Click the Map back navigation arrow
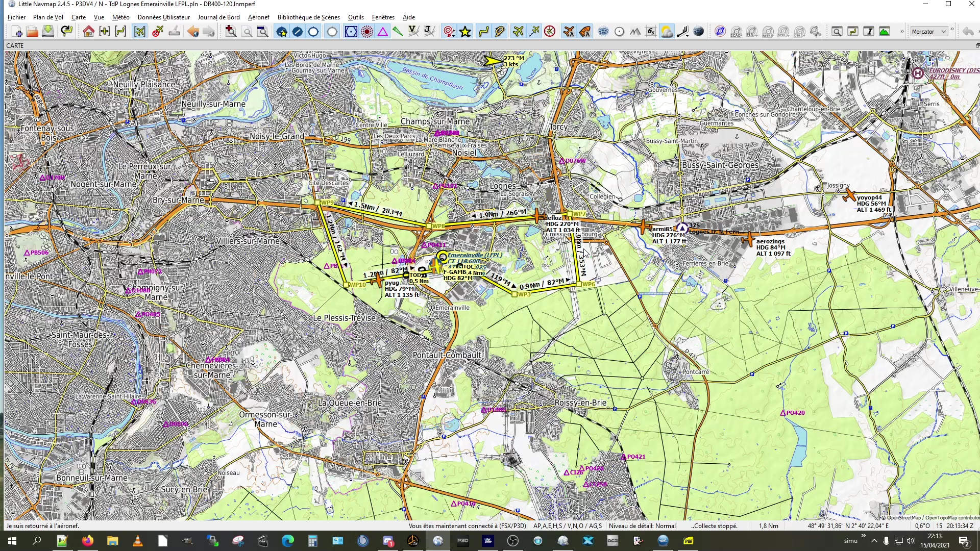 (193, 32)
